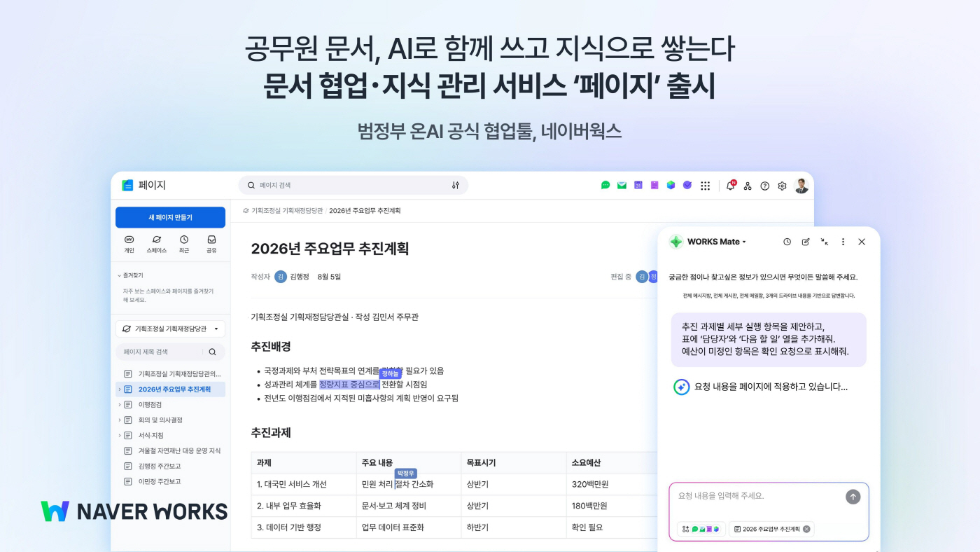Click the 주요 내용 table header cell
The width and height of the screenshot is (980, 552).
pos(409,463)
